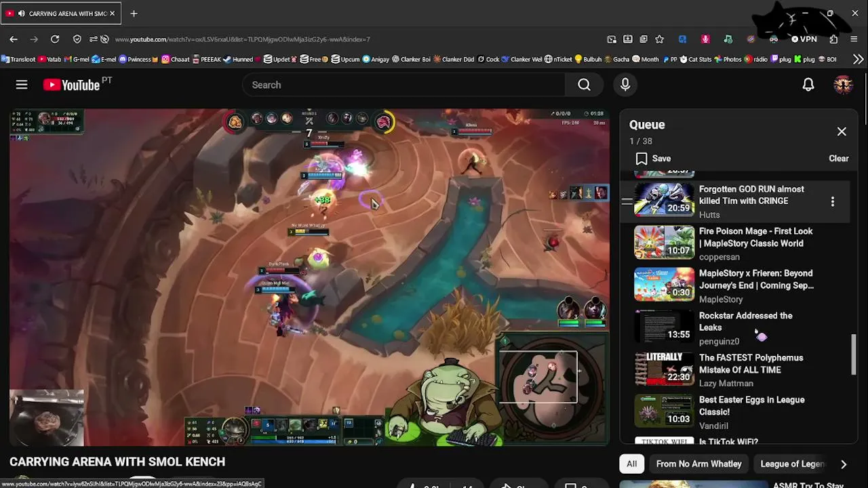This screenshot has height=488, width=868.
Task: Save the queue to a playlist
Action: (x=654, y=159)
